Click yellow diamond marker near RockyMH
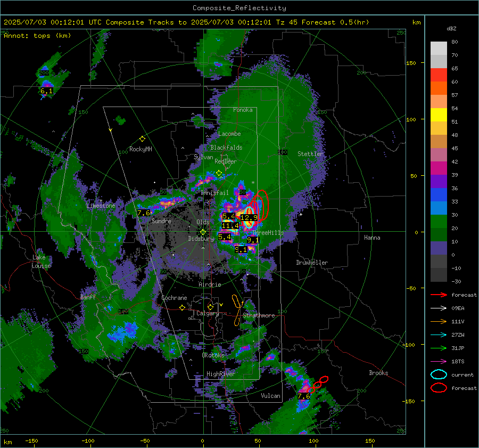Image resolution: width=479 pixels, height=448 pixels. click(x=142, y=139)
